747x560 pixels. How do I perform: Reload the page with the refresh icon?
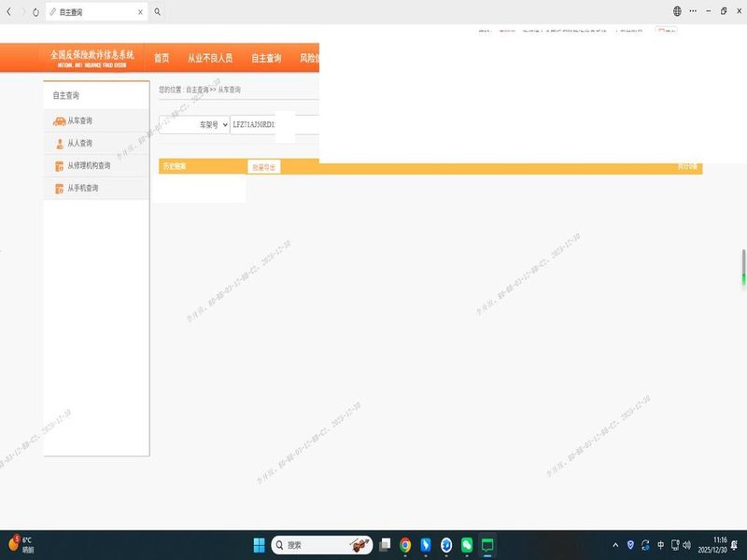point(35,11)
